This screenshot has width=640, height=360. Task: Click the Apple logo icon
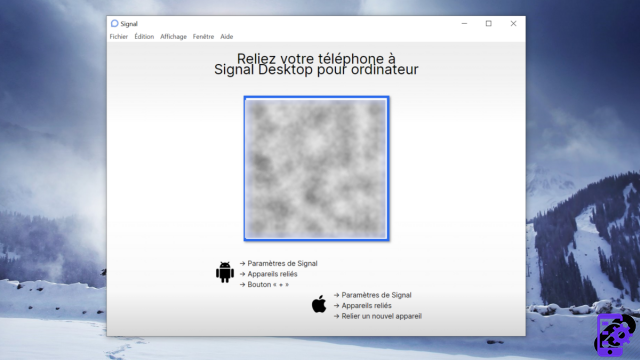pyautogui.click(x=319, y=304)
